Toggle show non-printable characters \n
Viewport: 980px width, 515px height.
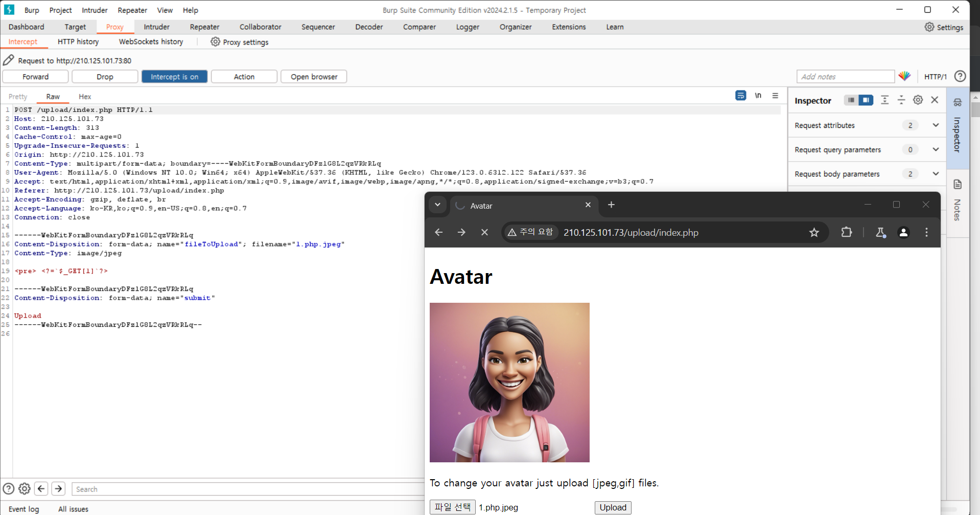pyautogui.click(x=758, y=96)
